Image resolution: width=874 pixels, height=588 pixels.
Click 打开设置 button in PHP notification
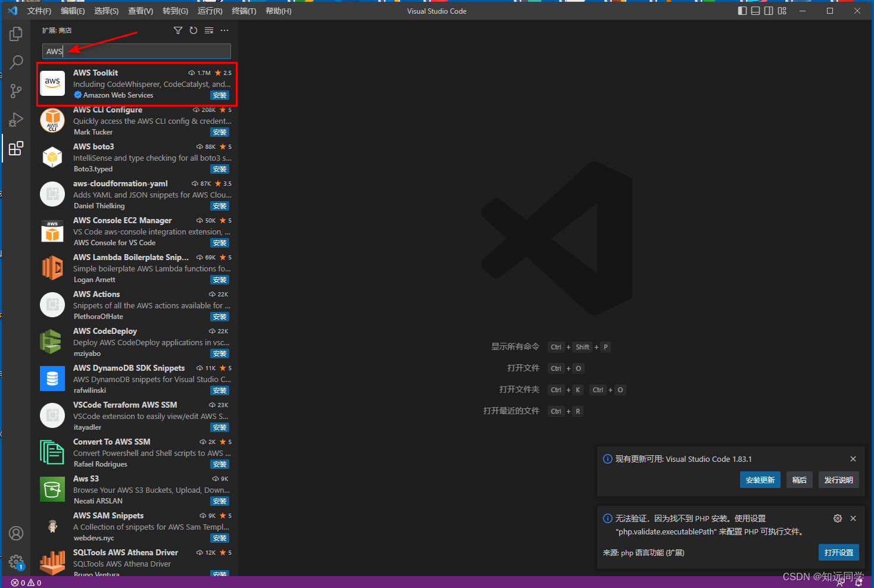[x=838, y=552]
